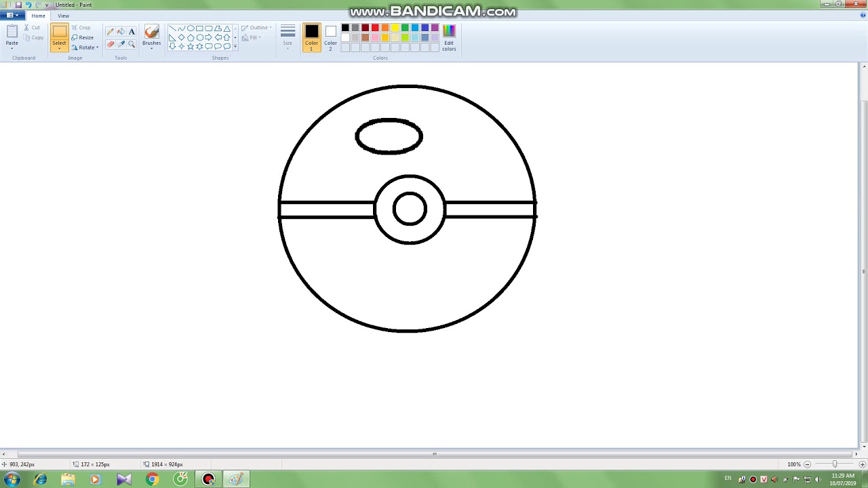Click the Paste clipboard icon
The height and width of the screenshot is (488, 868).
coord(12,31)
